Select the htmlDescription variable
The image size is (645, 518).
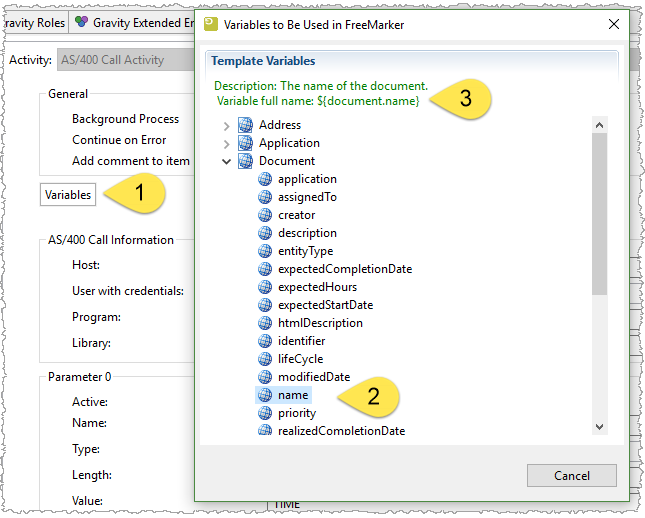(320, 323)
